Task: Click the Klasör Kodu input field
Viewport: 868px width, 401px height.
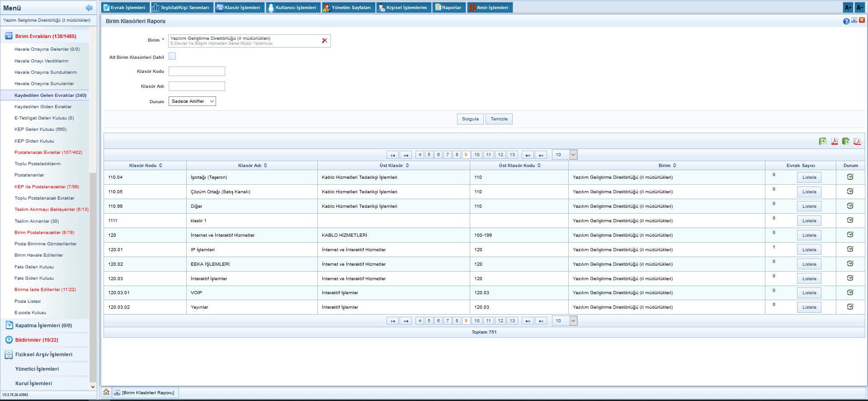Action: pos(197,72)
